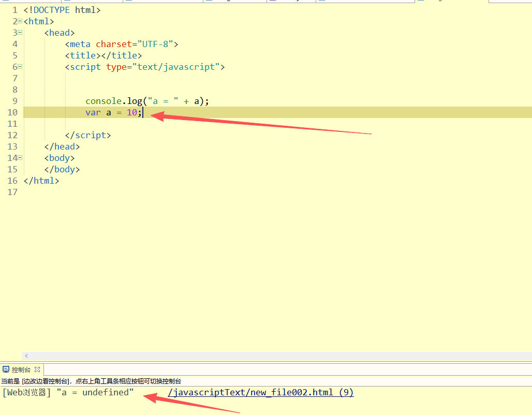Image resolution: width=532 pixels, height=415 pixels.
Task: Click the "text/javascript" type value
Action: 176,67
